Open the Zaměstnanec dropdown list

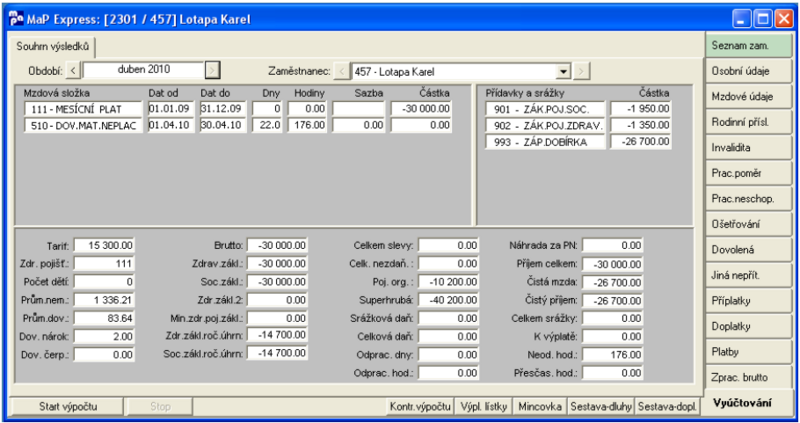[563, 71]
